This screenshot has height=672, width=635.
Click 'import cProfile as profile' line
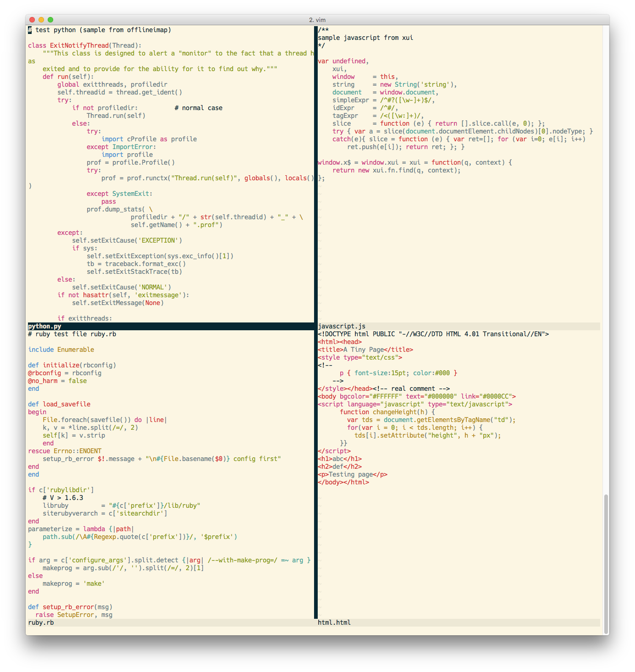click(x=149, y=139)
